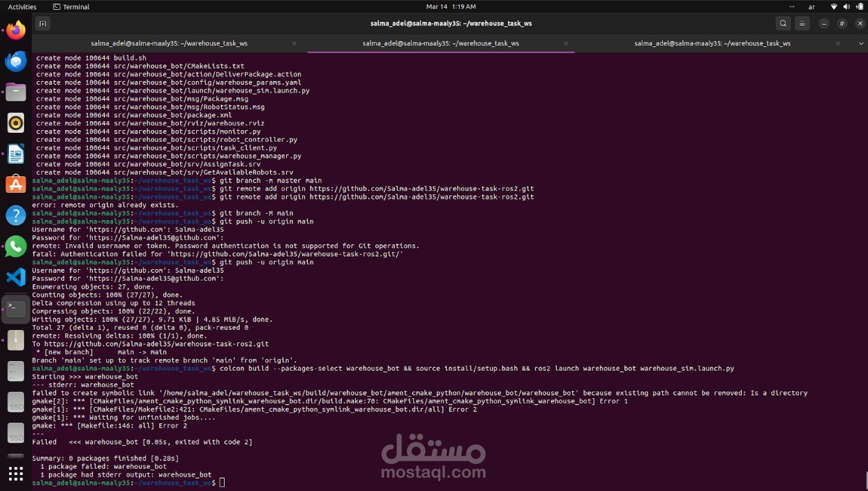The width and height of the screenshot is (868, 491).
Task: Open the clock showing Mar 14 1:19 AM
Action: click(451, 6)
